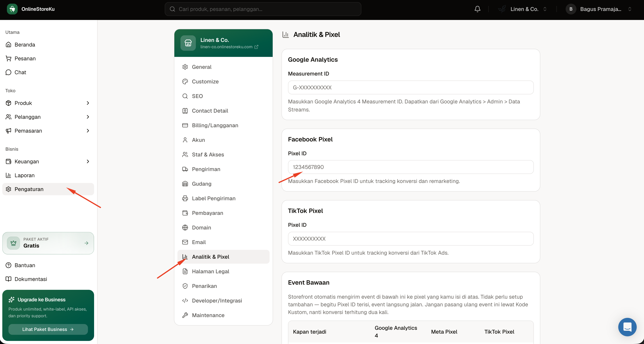The width and height of the screenshot is (644, 344).
Task: Expand the Pemasaran submenu chevron
Action: (x=88, y=131)
